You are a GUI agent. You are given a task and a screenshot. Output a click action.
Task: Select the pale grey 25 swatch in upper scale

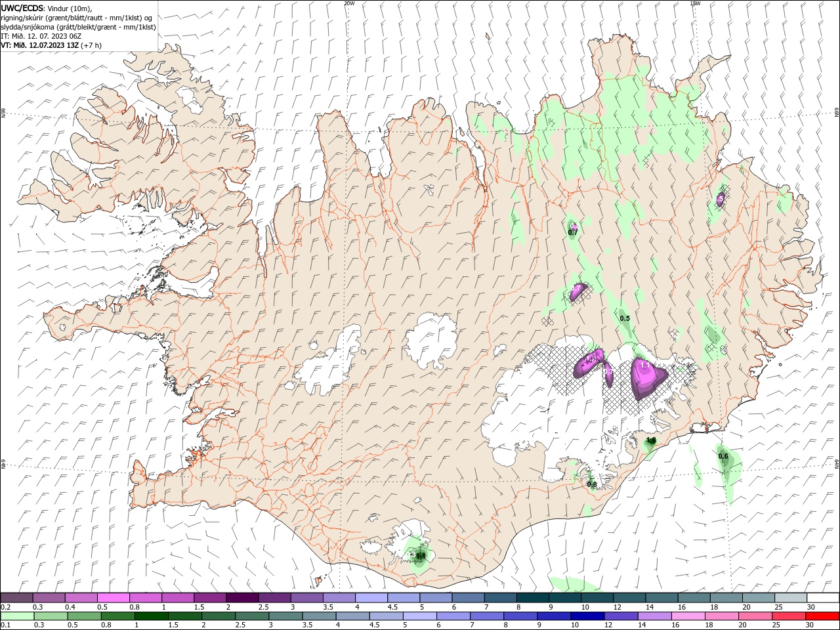pos(790,597)
